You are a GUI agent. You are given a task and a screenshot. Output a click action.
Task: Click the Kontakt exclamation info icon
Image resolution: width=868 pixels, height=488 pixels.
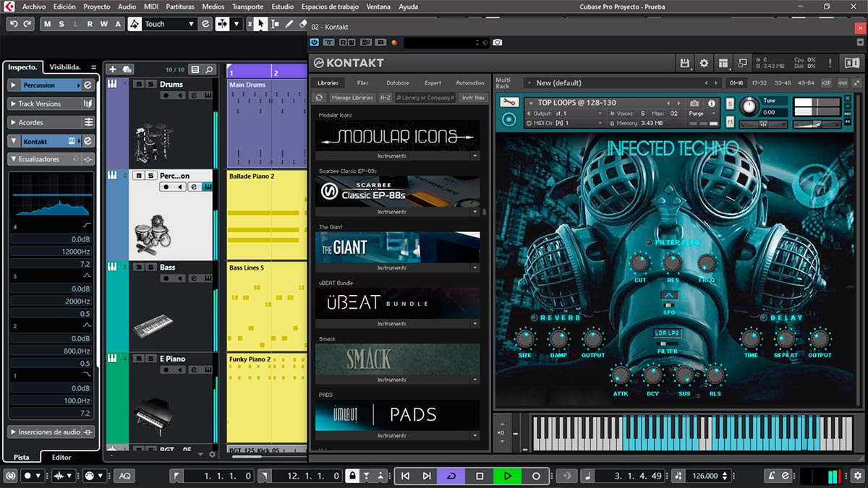pyautogui.click(x=830, y=63)
